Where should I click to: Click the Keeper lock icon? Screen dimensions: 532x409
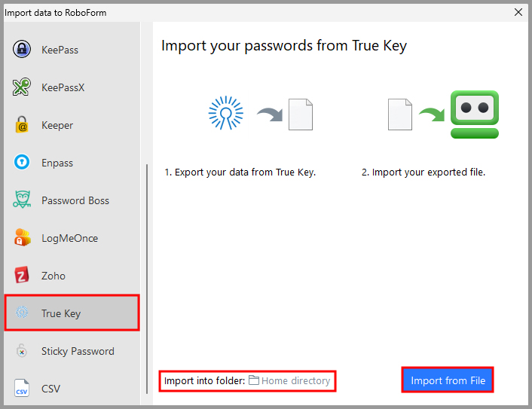(x=22, y=125)
